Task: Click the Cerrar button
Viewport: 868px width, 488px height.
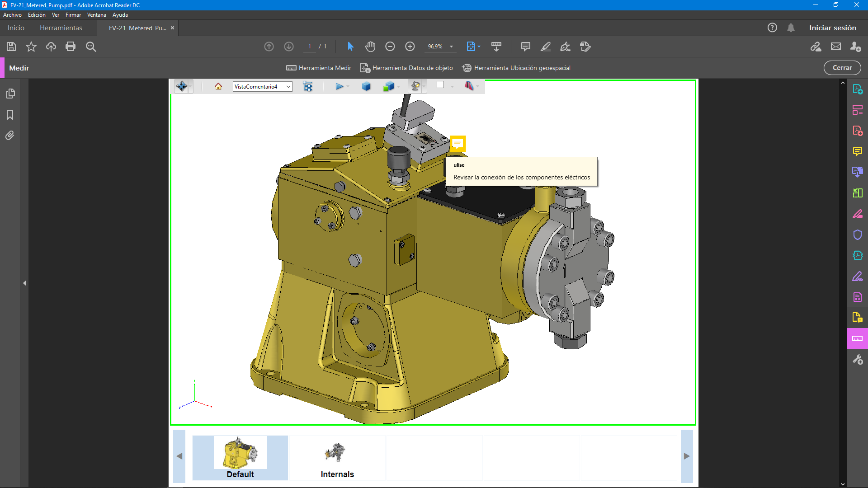Action: tap(842, 68)
